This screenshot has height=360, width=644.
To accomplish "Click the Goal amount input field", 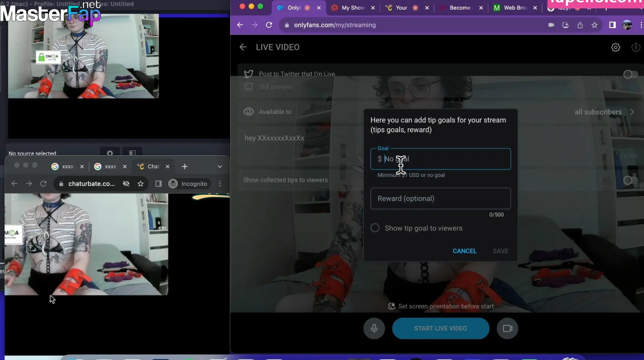I will (x=440, y=159).
